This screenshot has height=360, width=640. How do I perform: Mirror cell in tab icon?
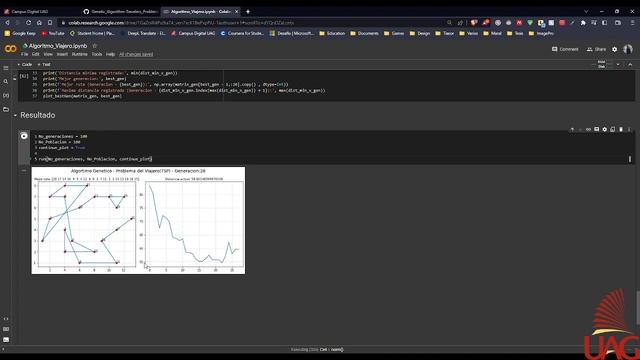pyautogui.click(x=613, y=129)
